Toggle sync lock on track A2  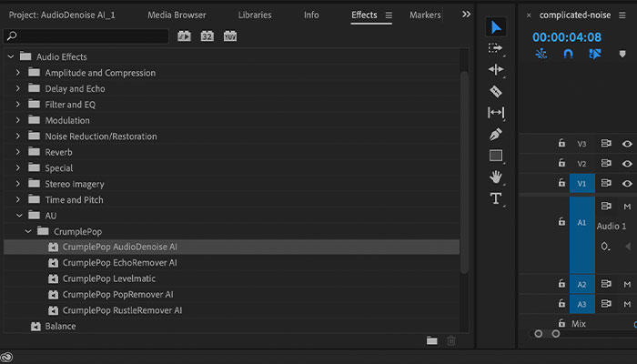(x=606, y=284)
